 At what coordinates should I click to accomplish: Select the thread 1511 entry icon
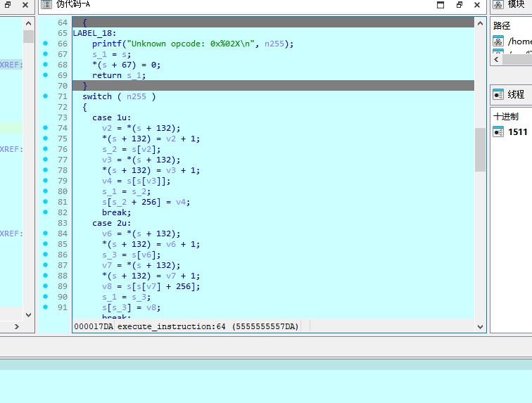pyautogui.click(x=498, y=132)
